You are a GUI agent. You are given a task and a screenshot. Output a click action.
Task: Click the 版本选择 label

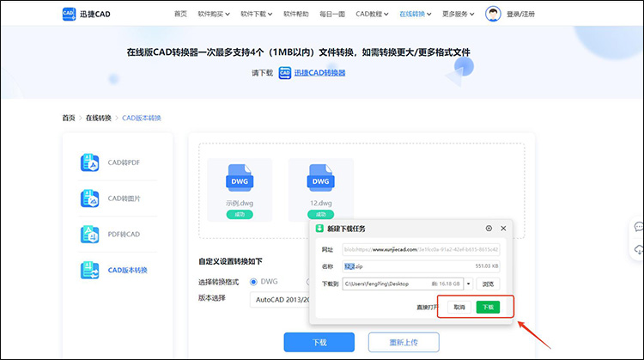click(212, 298)
